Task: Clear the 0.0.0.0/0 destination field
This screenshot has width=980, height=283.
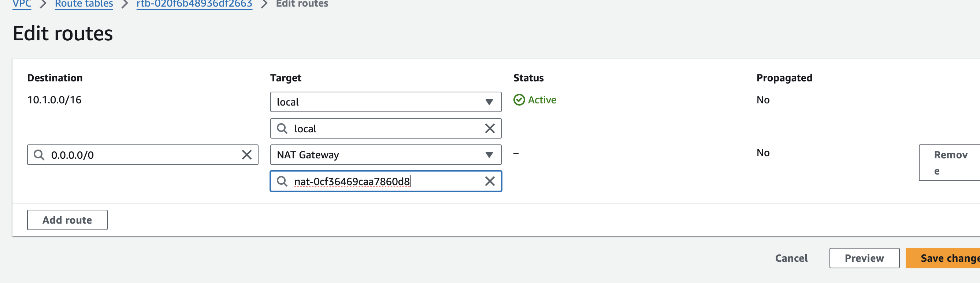Action: 246,155
